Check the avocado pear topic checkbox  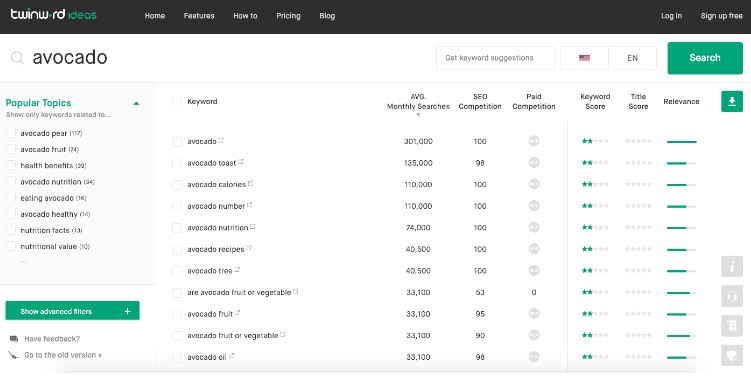(11, 133)
